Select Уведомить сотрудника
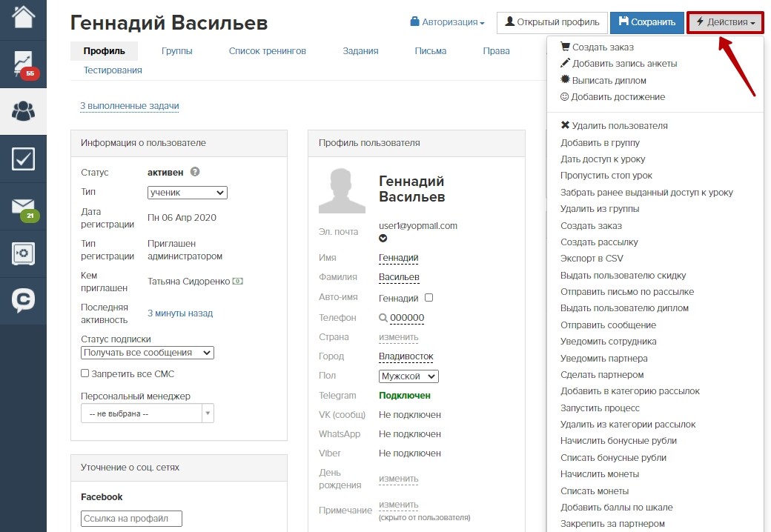The image size is (771, 532). point(608,342)
